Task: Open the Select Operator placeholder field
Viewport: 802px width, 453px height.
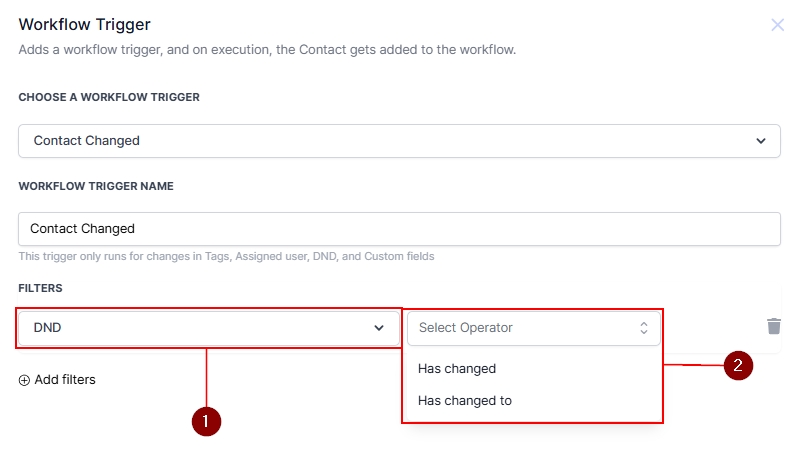Action: pyautogui.click(x=520, y=327)
